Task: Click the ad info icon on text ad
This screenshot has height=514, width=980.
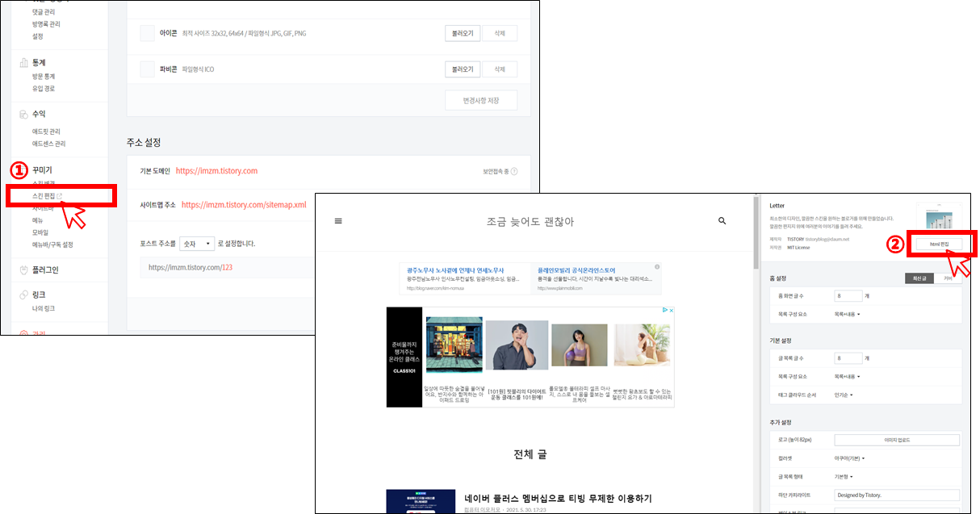Action: tap(657, 267)
